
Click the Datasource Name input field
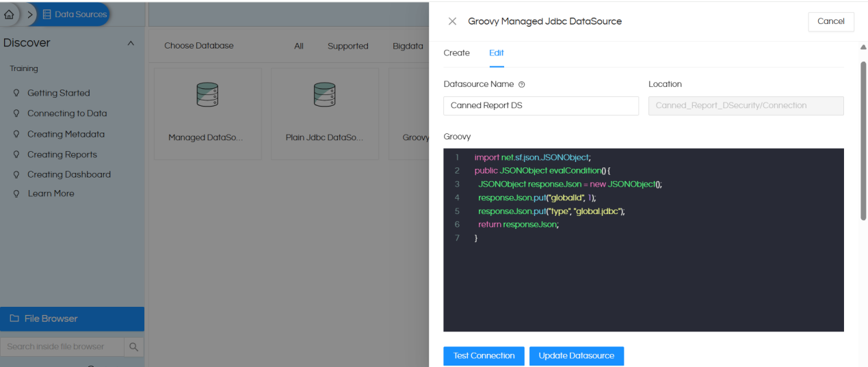540,105
